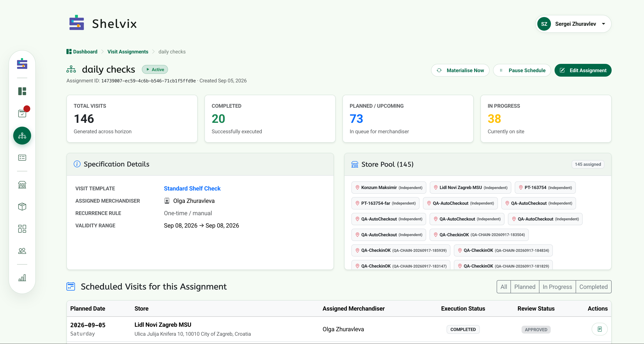Click the Planned Date column header
Image resolution: width=644 pixels, height=344 pixels.
coord(88,308)
